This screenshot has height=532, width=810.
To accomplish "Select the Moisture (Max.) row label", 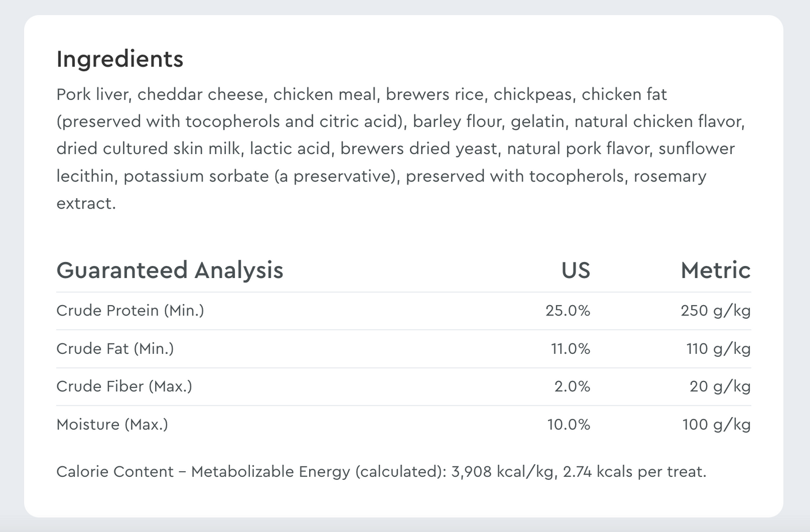I will pyautogui.click(x=112, y=425).
